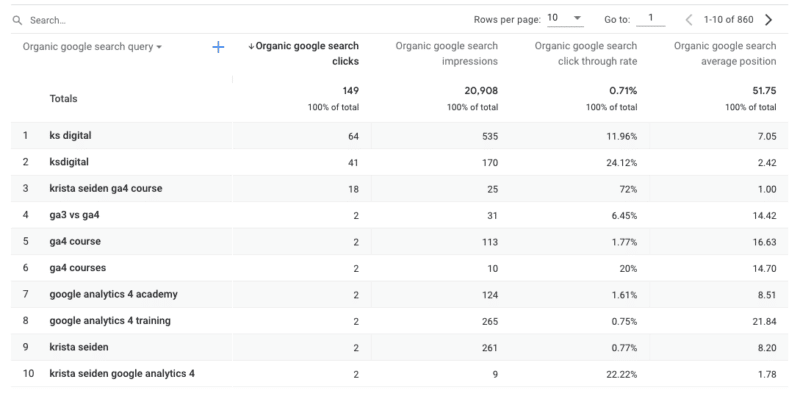This screenshot has height=396, width=800.
Task: Click total clicks value 149
Action: (351, 91)
